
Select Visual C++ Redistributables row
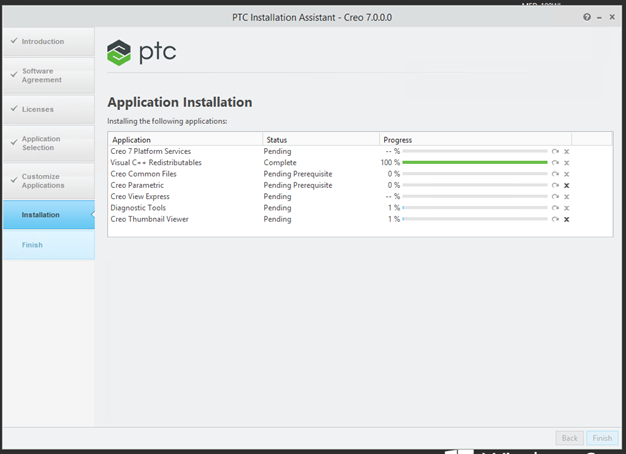coord(360,163)
